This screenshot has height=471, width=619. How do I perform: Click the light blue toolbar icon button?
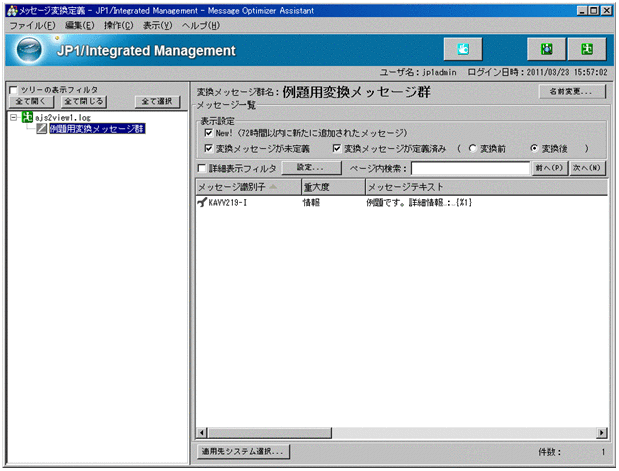[463, 49]
